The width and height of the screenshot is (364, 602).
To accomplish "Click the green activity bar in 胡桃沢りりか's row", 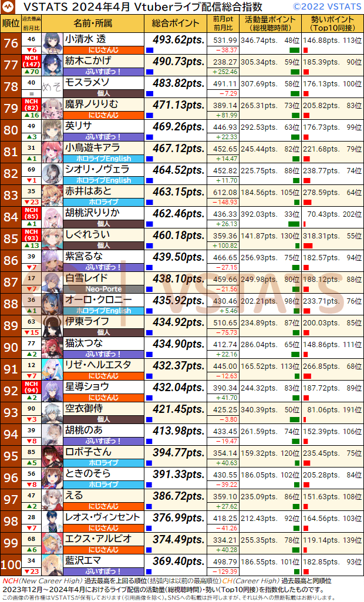I will [x=294, y=224].
